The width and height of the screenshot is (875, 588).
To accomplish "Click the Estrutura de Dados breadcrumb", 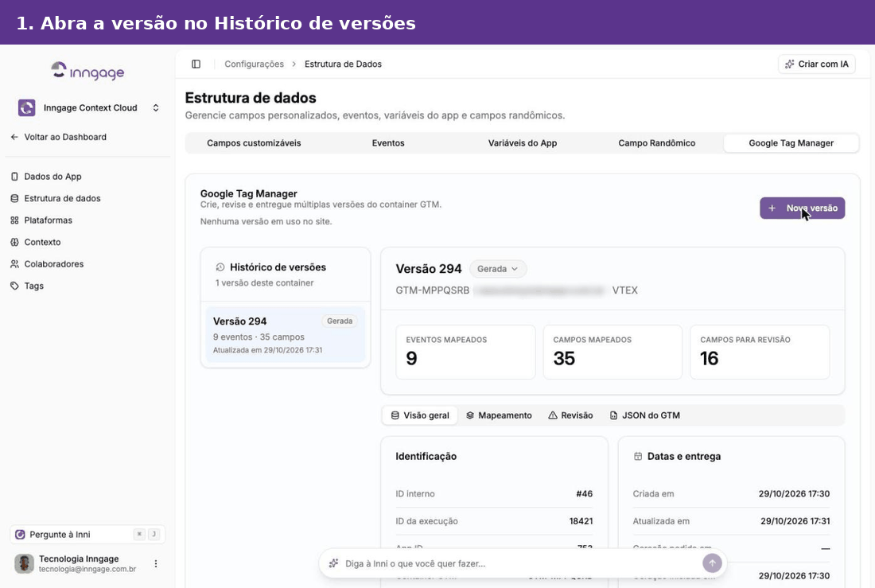I will 343,64.
